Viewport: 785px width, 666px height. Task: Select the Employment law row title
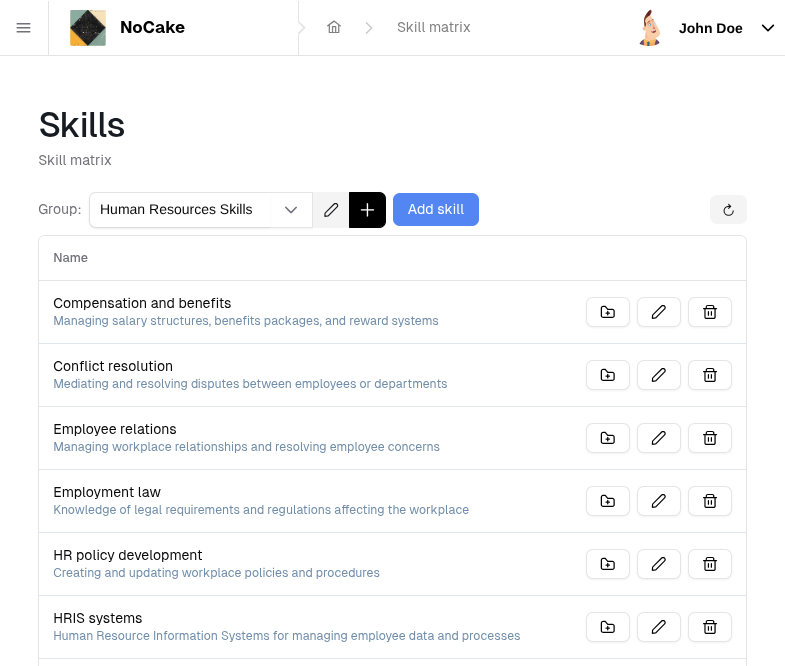click(107, 492)
